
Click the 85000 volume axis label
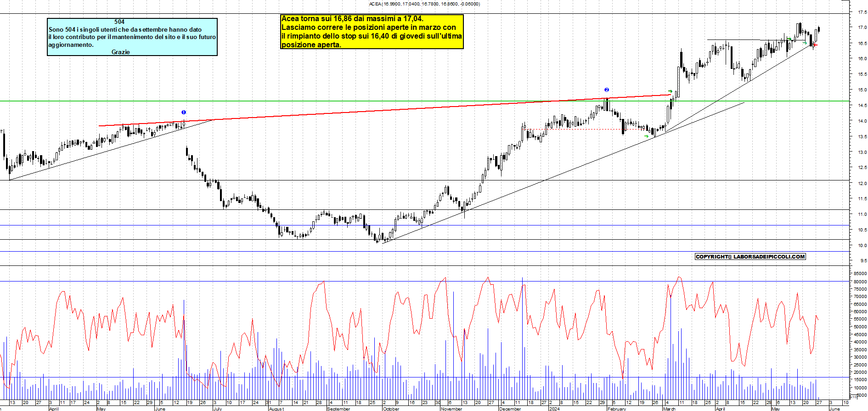pyautogui.click(x=860, y=274)
